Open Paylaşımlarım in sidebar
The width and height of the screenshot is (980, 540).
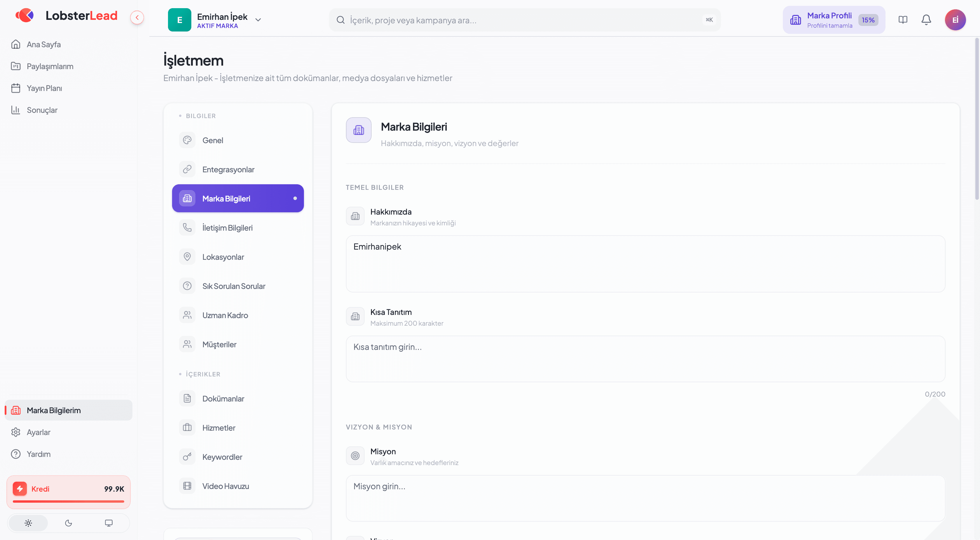click(x=69, y=66)
